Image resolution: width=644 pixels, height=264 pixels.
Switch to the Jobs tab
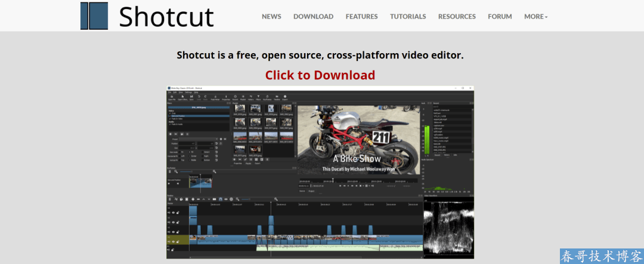(x=456, y=155)
